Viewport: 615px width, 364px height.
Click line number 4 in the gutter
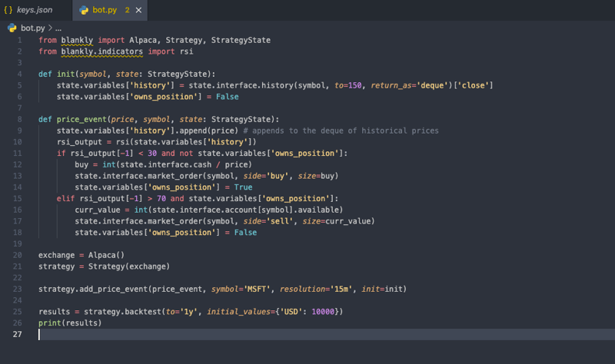20,74
